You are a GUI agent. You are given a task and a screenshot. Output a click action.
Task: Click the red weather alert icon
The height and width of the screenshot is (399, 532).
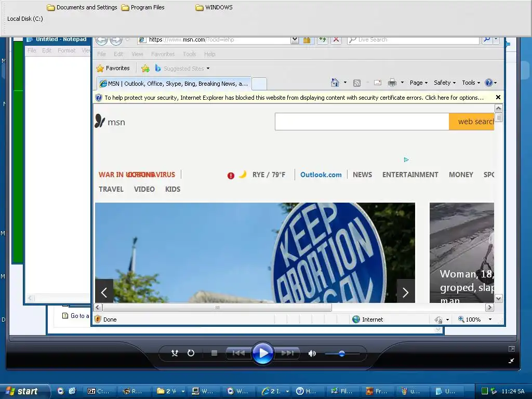[231, 176]
